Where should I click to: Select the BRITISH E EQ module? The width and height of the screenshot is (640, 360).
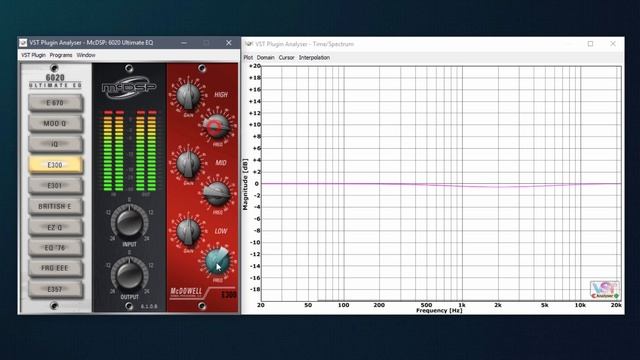click(x=56, y=207)
